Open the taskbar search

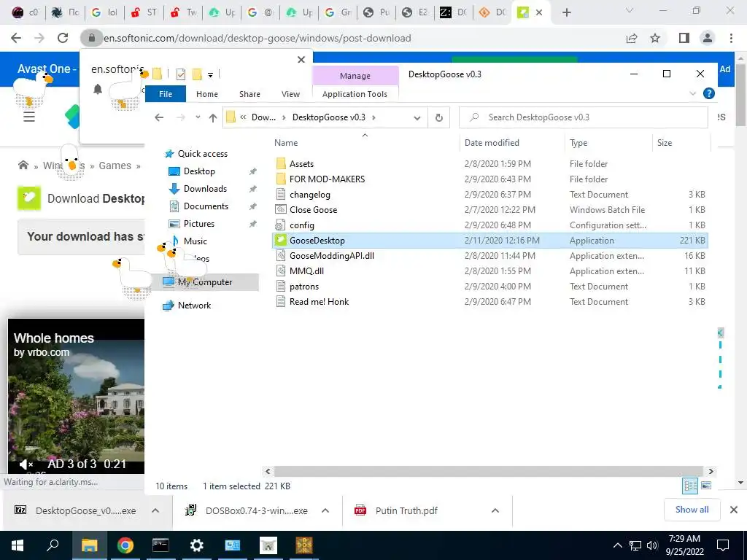click(x=53, y=545)
